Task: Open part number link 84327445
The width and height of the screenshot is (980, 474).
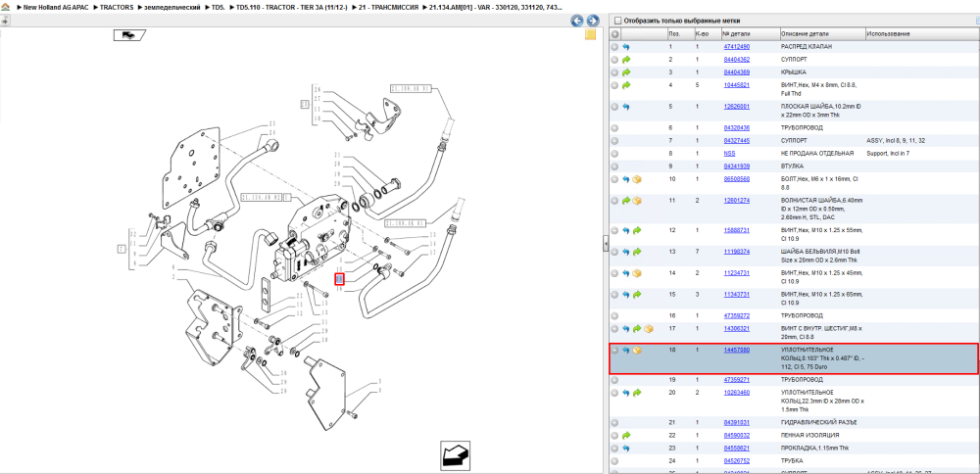Action: [x=736, y=140]
